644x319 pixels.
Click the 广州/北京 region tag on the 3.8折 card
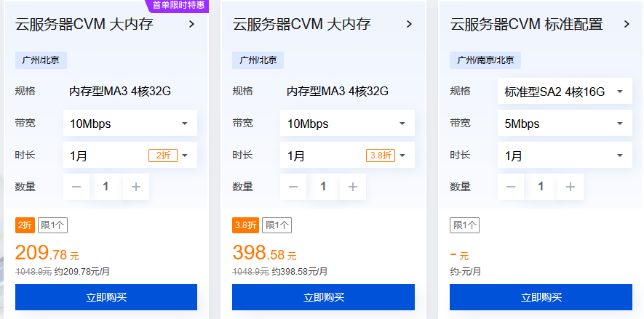click(x=258, y=60)
